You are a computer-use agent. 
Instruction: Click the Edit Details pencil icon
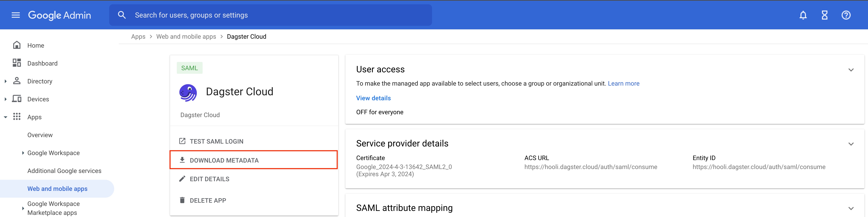182,179
